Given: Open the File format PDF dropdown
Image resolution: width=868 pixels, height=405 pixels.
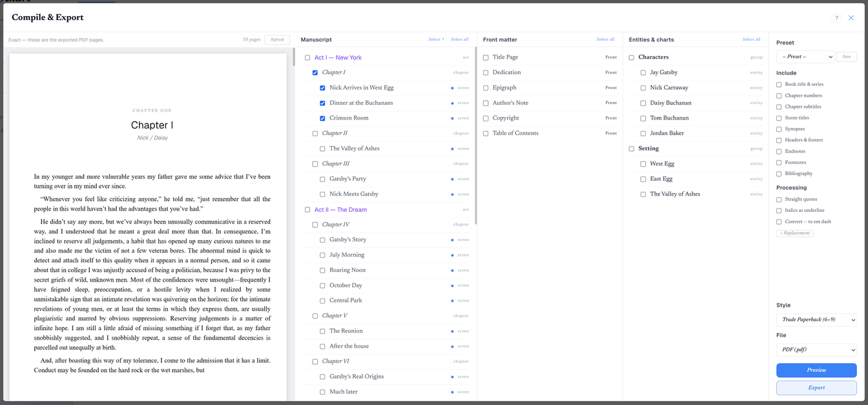Looking at the screenshot, I should (816, 349).
